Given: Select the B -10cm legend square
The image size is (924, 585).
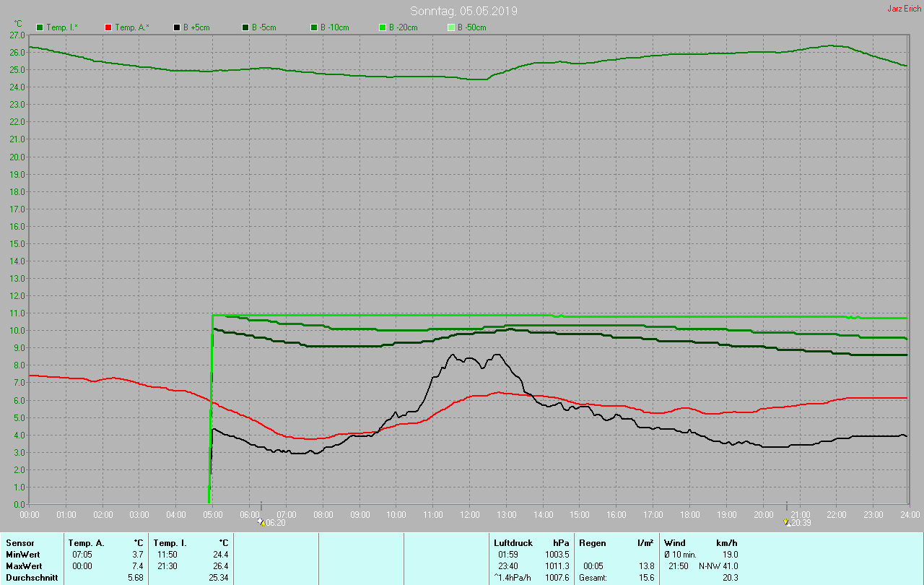Looking at the screenshot, I should (314, 27).
